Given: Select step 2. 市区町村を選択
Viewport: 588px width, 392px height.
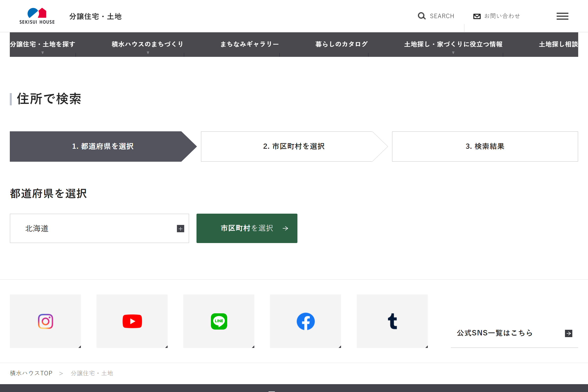Looking at the screenshot, I should pyautogui.click(x=294, y=147).
